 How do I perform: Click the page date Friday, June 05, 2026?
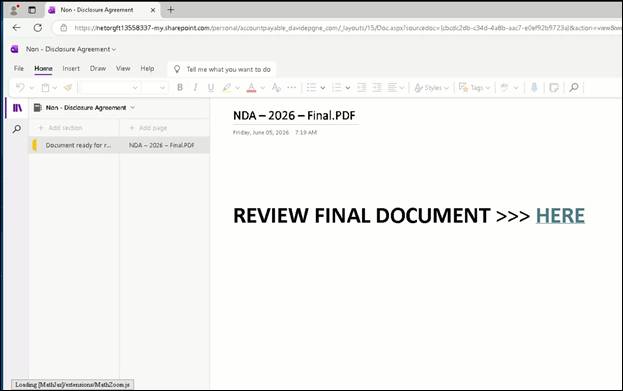pos(261,133)
